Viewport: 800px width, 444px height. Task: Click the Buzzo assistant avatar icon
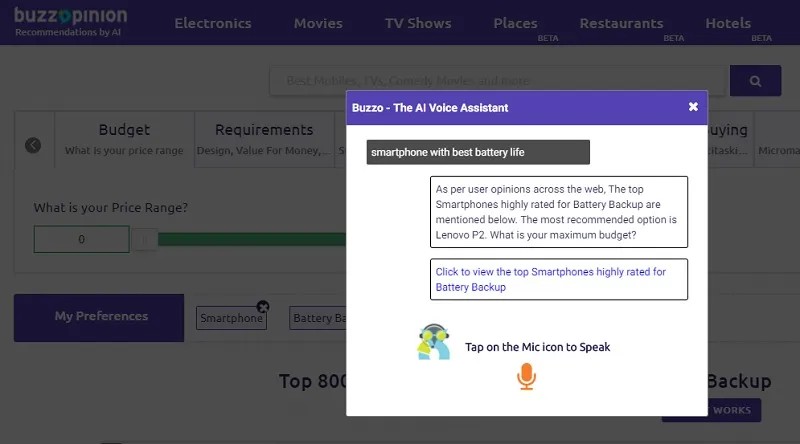[433, 343]
